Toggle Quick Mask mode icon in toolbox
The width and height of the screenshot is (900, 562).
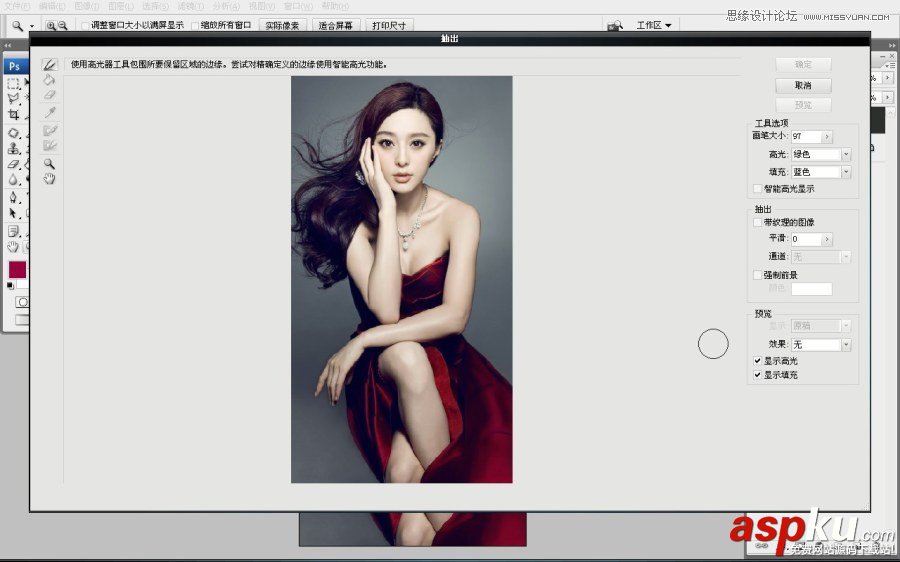point(22,302)
